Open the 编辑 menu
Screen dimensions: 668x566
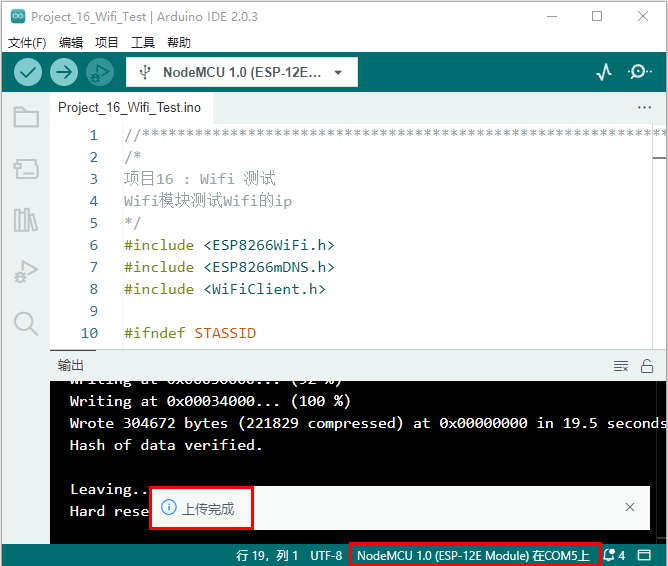point(71,43)
